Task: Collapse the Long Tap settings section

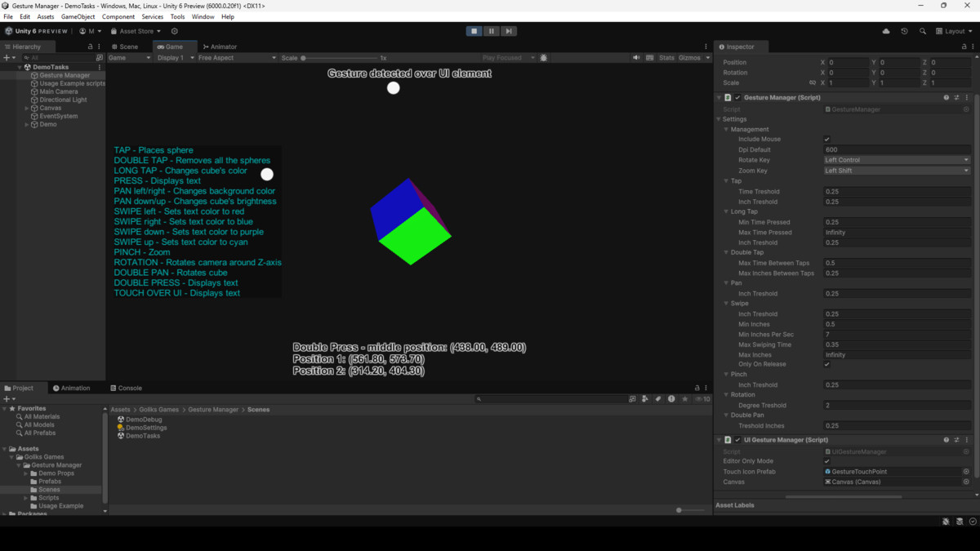Action: tap(727, 211)
